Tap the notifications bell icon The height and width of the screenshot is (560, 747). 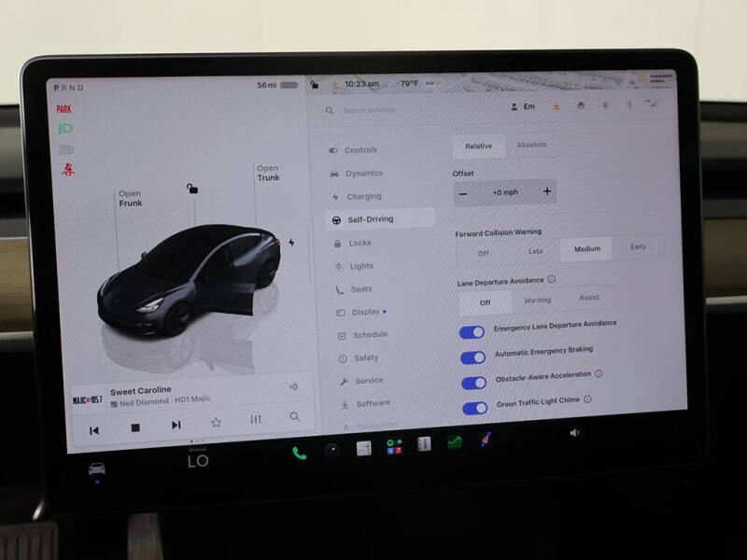(605, 105)
